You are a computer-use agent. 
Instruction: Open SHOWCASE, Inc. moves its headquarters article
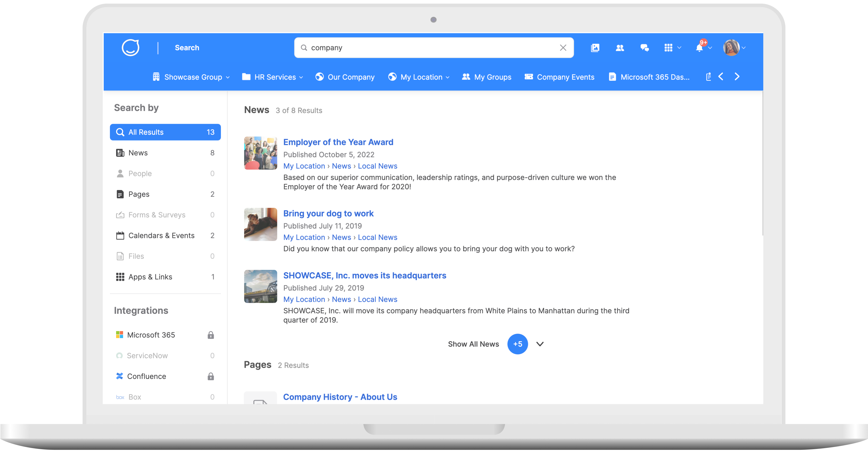[365, 275]
